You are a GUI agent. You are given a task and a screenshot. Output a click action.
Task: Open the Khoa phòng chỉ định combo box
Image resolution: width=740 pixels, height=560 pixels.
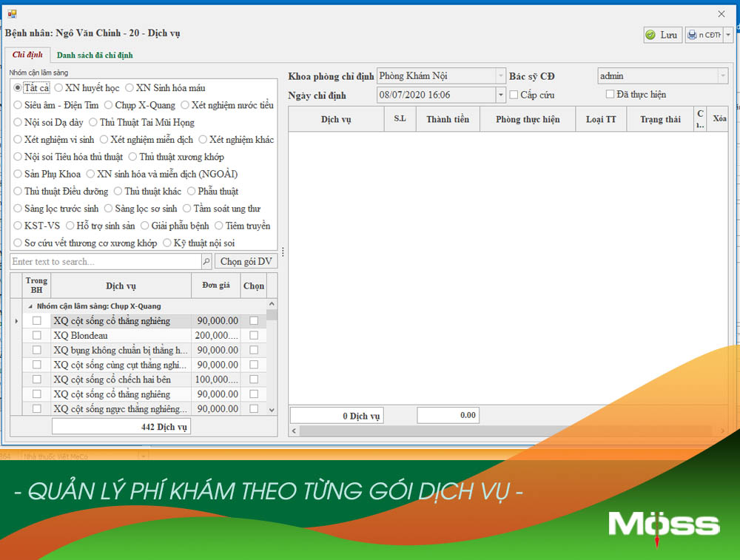pyautogui.click(x=499, y=75)
